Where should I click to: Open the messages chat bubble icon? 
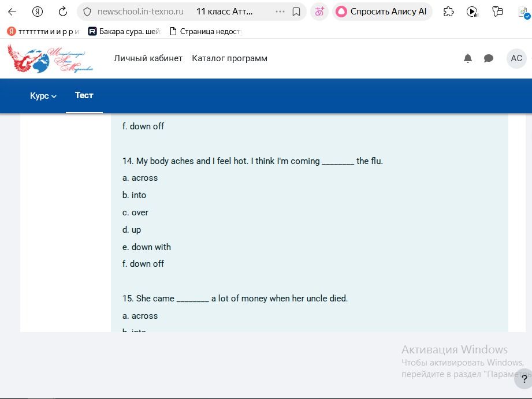489,58
